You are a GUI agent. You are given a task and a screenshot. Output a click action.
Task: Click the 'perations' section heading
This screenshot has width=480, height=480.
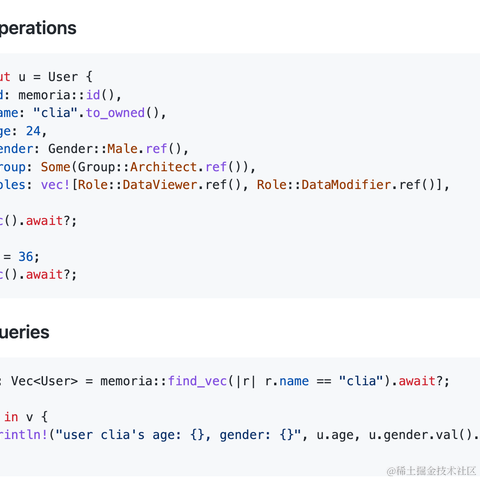38,28
